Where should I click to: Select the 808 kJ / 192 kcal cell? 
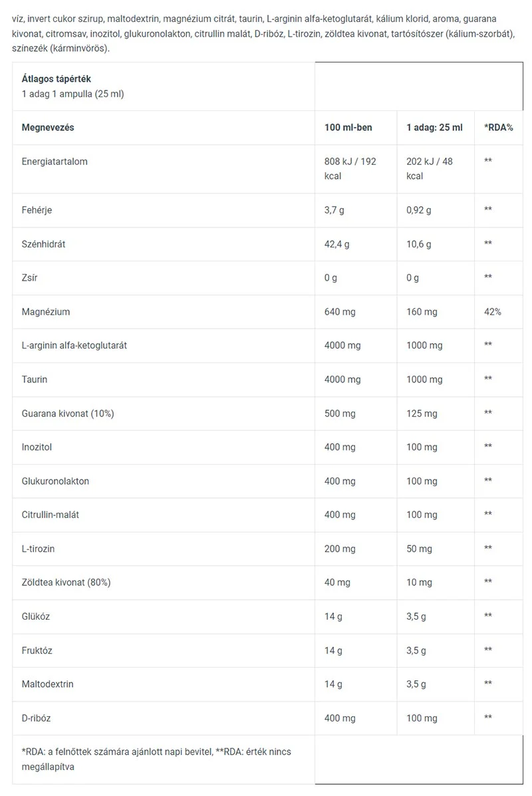click(350, 168)
